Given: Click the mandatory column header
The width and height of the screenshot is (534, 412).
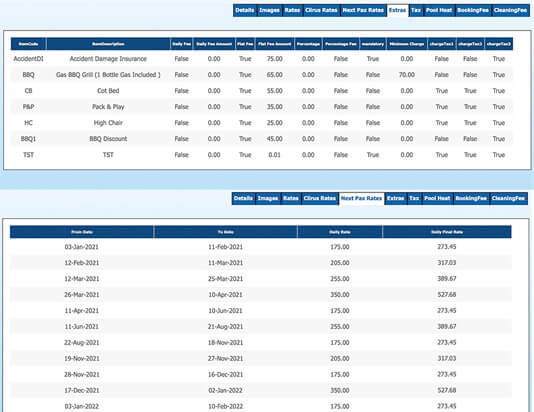Looking at the screenshot, I should point(373,44).
